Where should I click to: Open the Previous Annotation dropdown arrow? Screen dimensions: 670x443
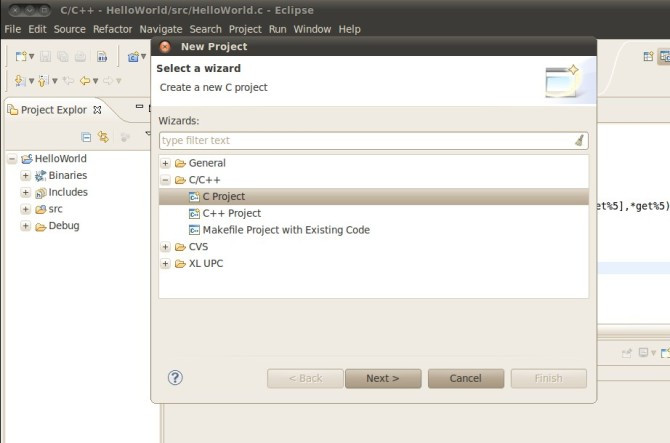55,81
